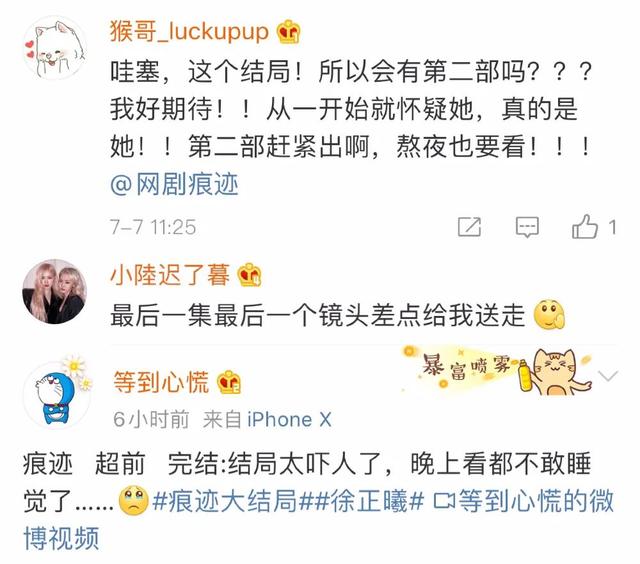This screenshot has height=564, width=640.
Task: Open the iPhone X source link
Action: point(289,419)
